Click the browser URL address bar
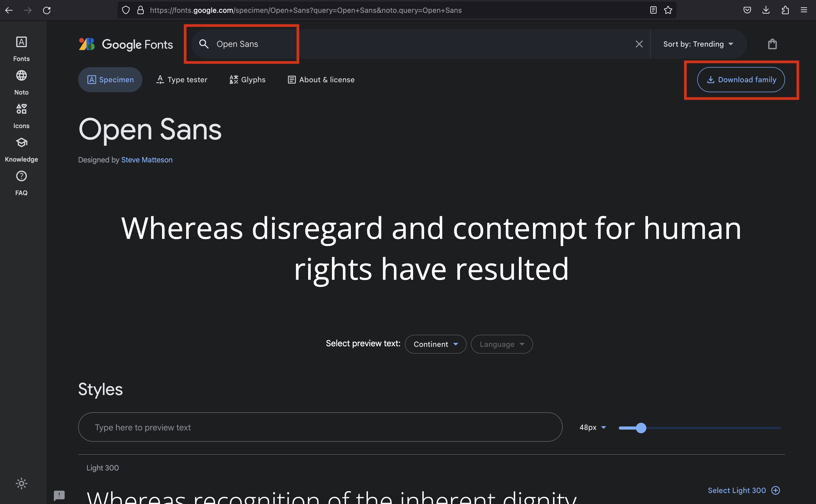Image resolution: width=816 pixels, height=504 pixels. point(397,10)
